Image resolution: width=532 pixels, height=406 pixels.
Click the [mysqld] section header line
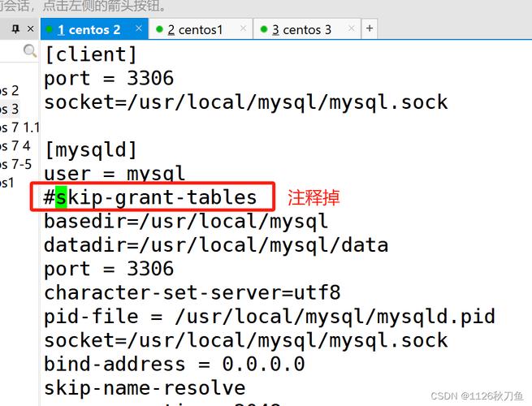click(x=91, y=150)
